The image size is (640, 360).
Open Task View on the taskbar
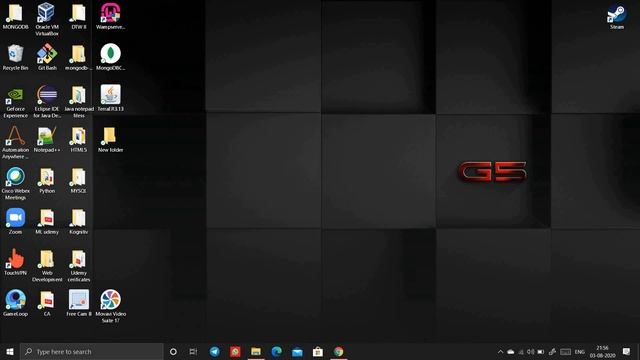193,351
